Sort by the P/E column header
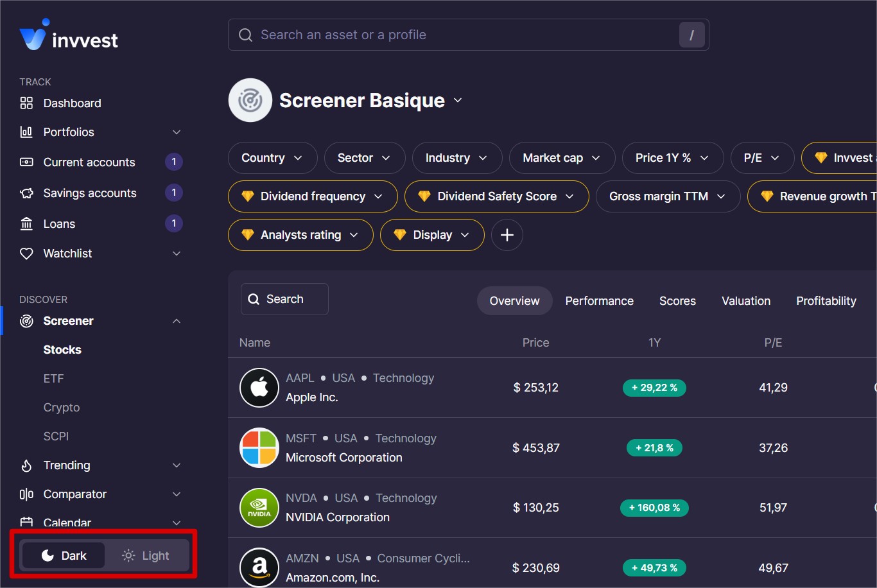 coord(773,343)
